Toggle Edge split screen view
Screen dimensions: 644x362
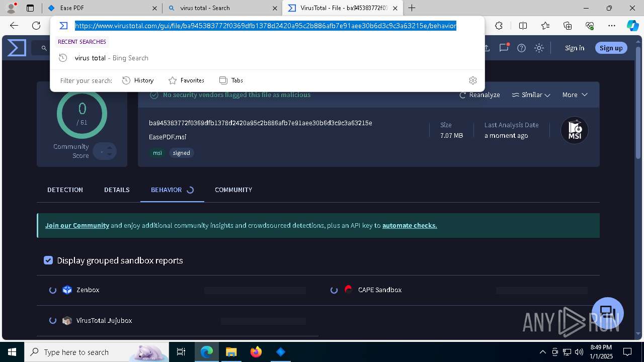coord(523,26)
